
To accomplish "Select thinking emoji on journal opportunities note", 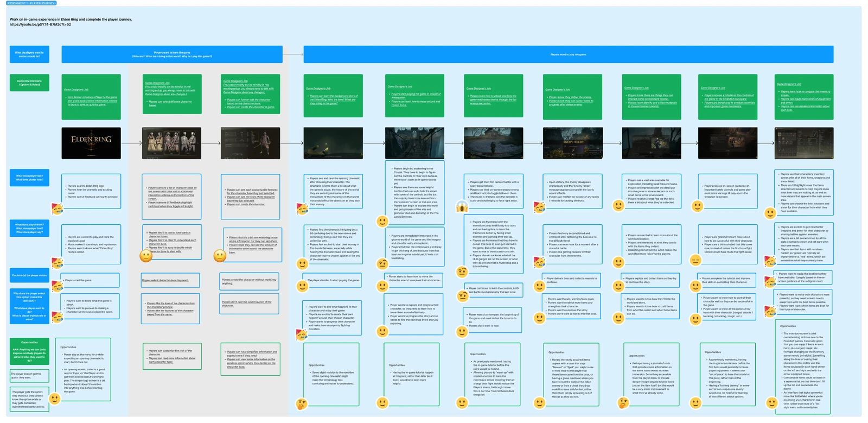I will pos(623,403).
